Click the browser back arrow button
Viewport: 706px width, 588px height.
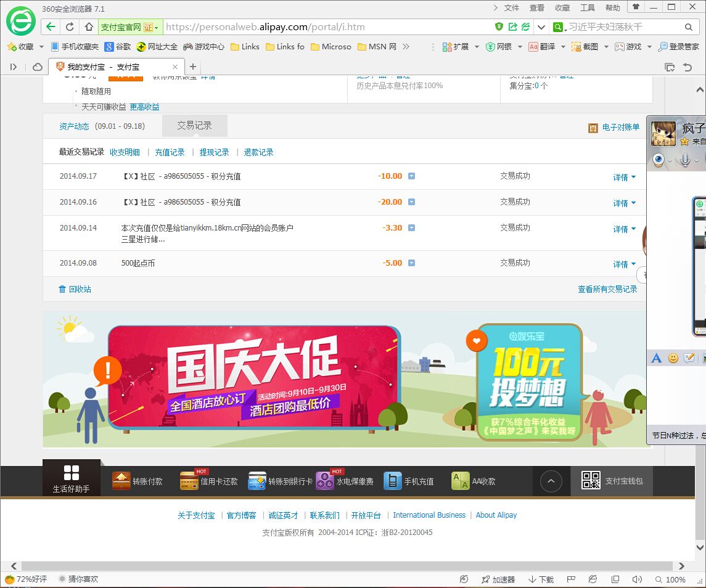coord(51,27)
